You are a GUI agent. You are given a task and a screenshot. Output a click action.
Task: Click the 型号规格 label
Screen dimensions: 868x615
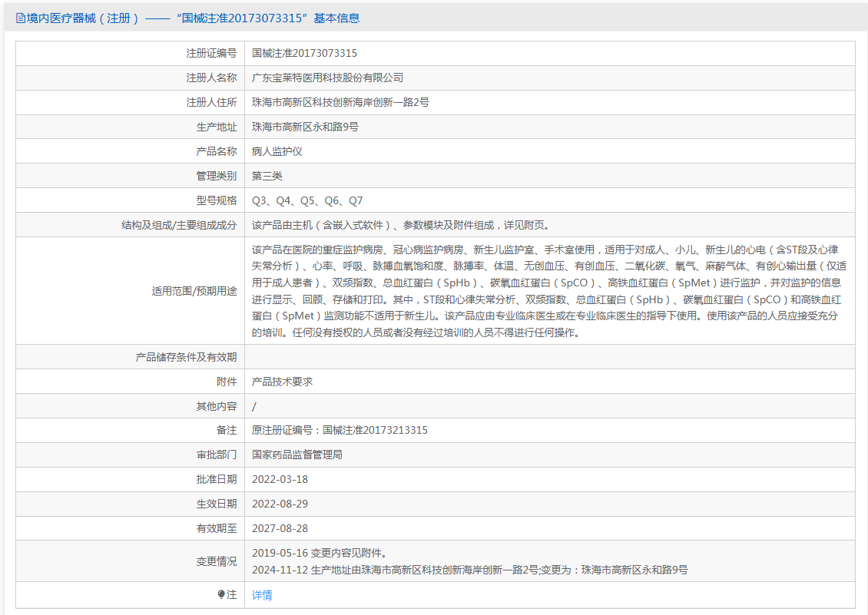click(217, 200)
